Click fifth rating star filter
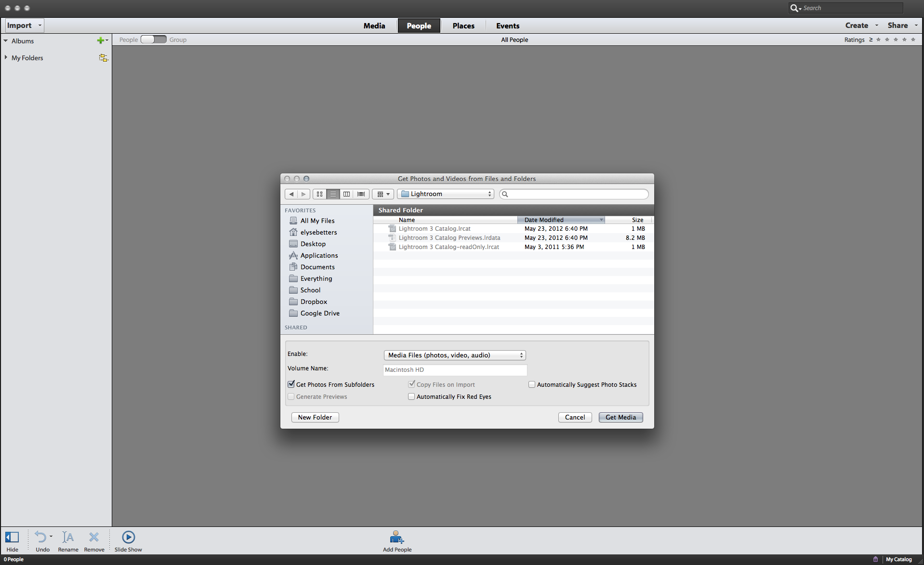 pyautogui.click(x=913, y=39)
